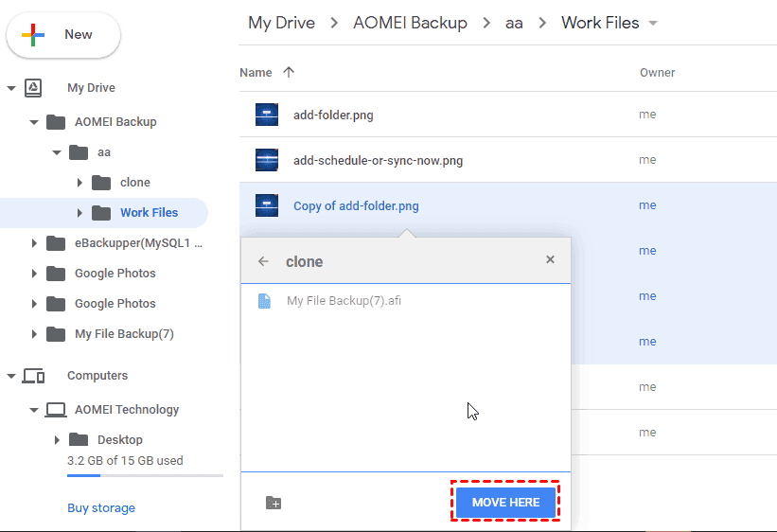Click the Computers devices icon

(x=33, y=376)
